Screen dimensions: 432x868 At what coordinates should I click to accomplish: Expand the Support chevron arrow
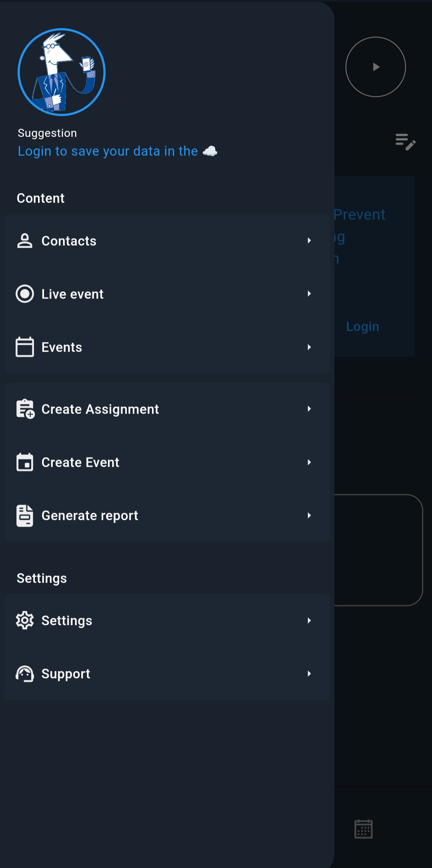pos(309,674)
